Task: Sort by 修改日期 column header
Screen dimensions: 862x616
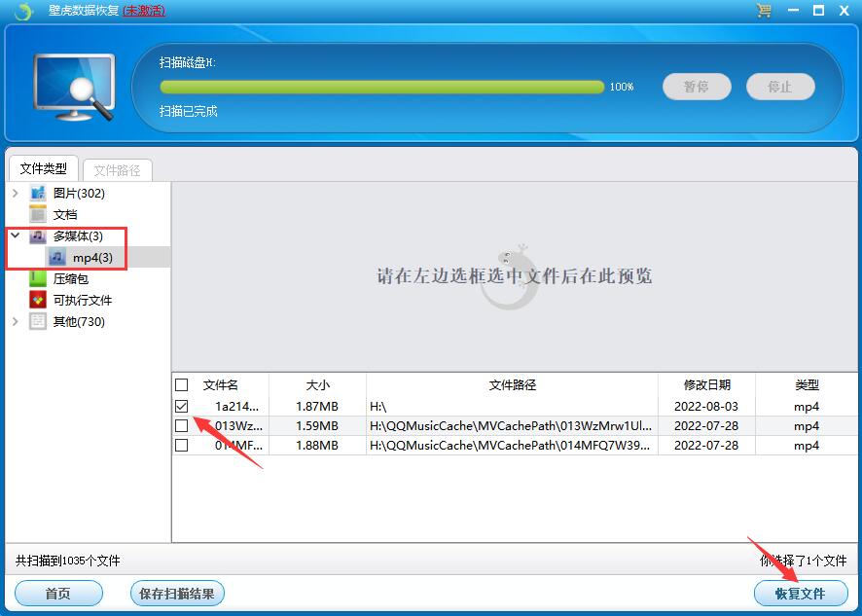Action: tap(707, 385)
